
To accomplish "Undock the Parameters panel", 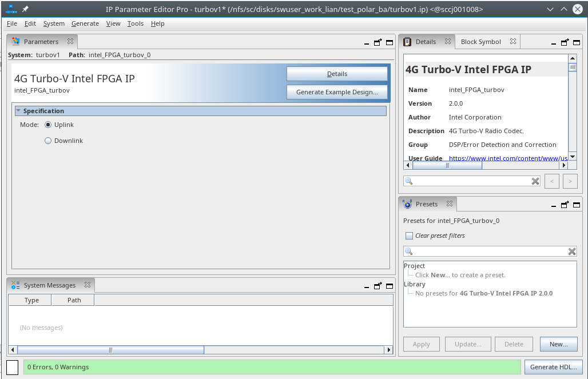I will pos(378,42).
